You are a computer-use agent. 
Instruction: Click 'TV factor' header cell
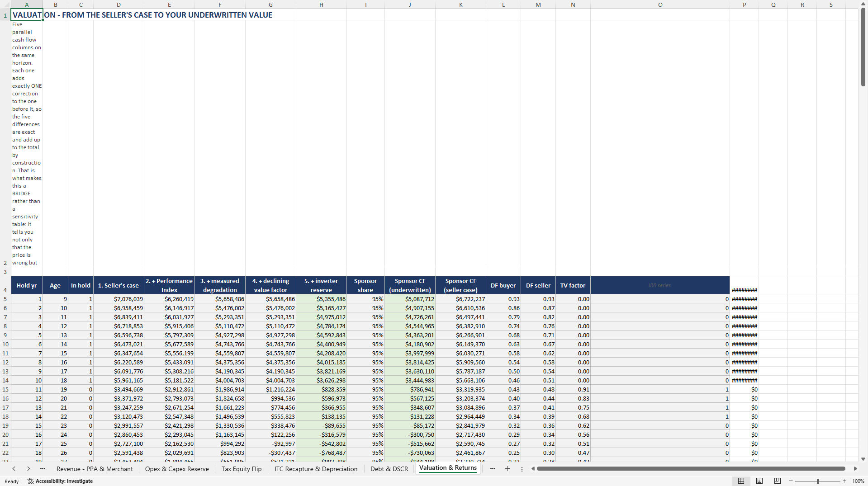coord(573,285)
